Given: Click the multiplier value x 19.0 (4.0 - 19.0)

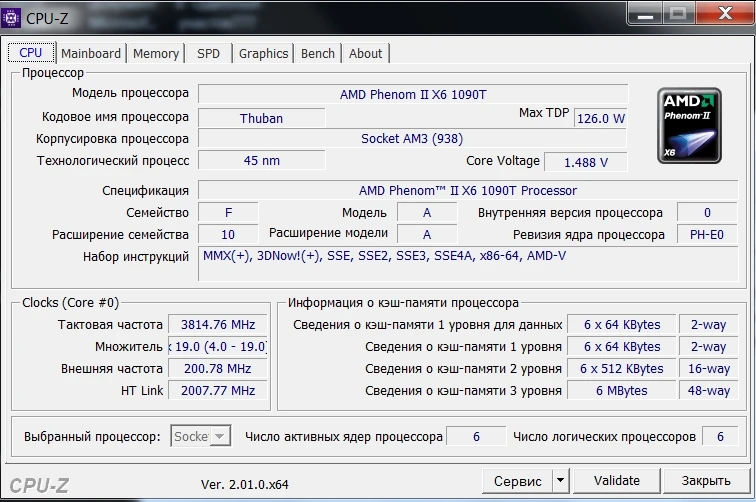Looking at the screenshot, I should coord(218,347).
